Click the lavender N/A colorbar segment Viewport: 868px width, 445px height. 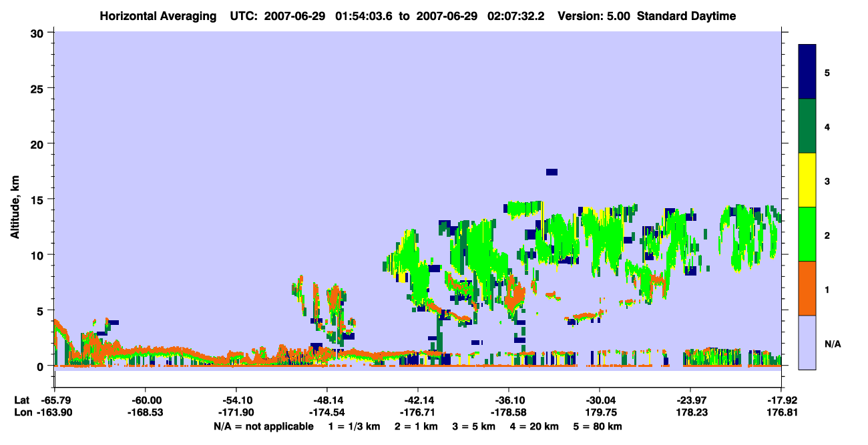pos(807,342)
